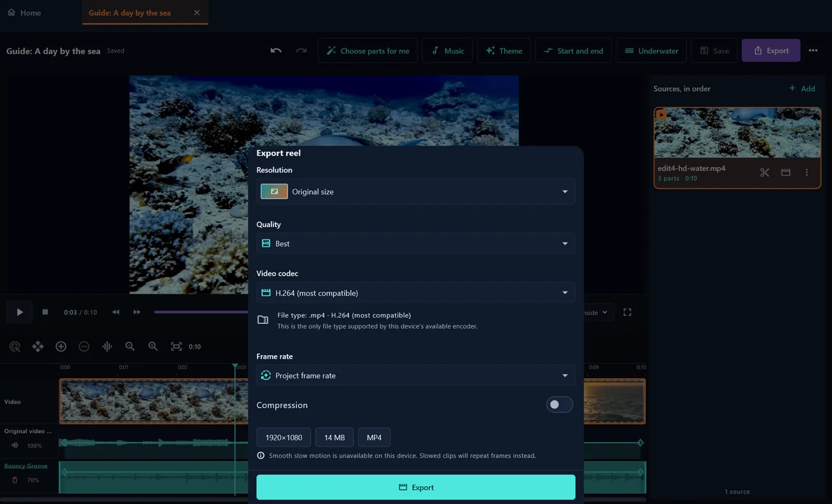Open the 'Start and end' settings

[573, 51]
